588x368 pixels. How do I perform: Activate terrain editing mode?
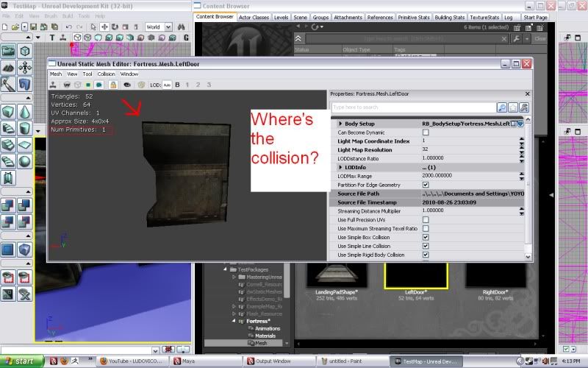tap(8, 68)
